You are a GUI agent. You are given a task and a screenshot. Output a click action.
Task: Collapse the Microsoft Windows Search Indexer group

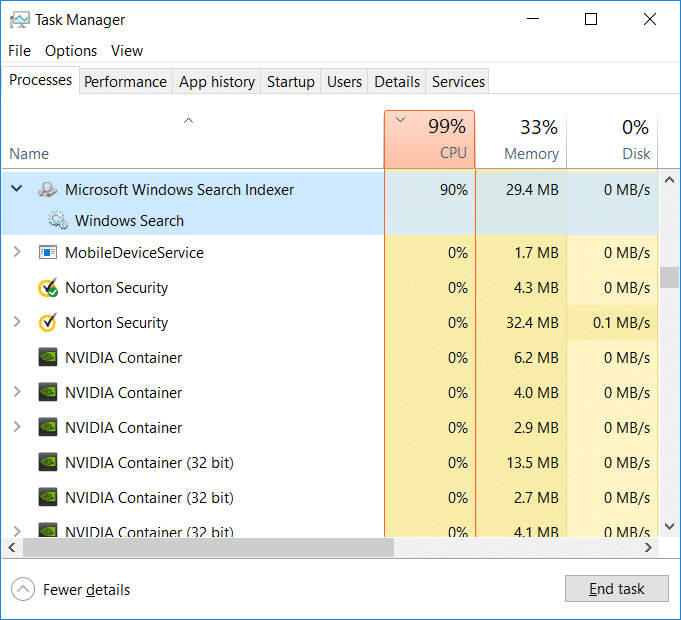(16, 189)
